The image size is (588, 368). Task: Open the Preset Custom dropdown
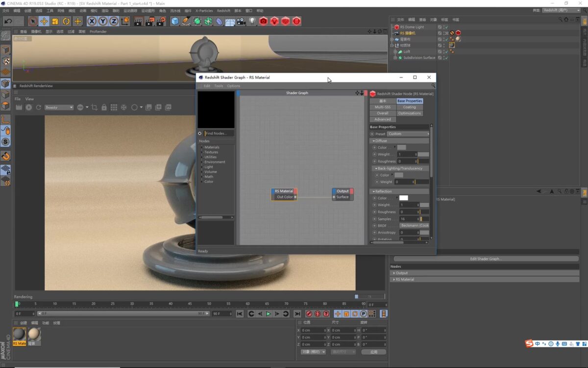tap(408, 134)
